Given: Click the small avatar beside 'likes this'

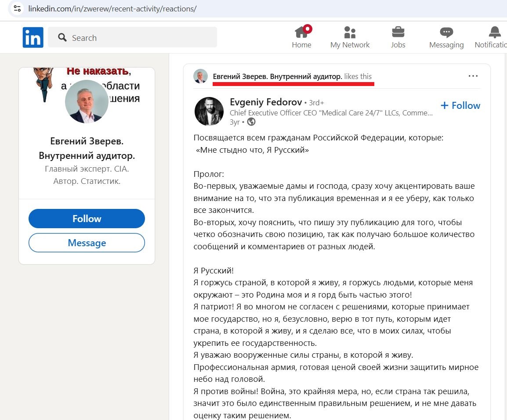Looking at the screenshot, I should click(200, 76).
